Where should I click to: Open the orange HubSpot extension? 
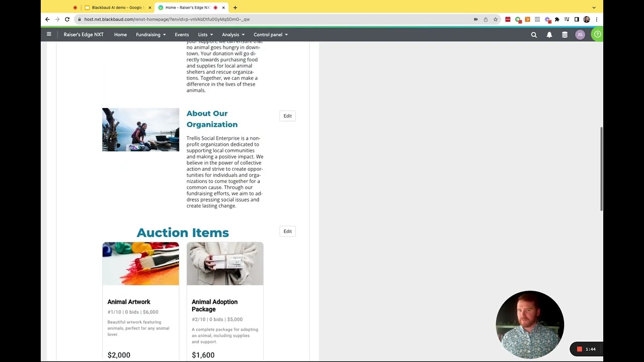point(527,19)
